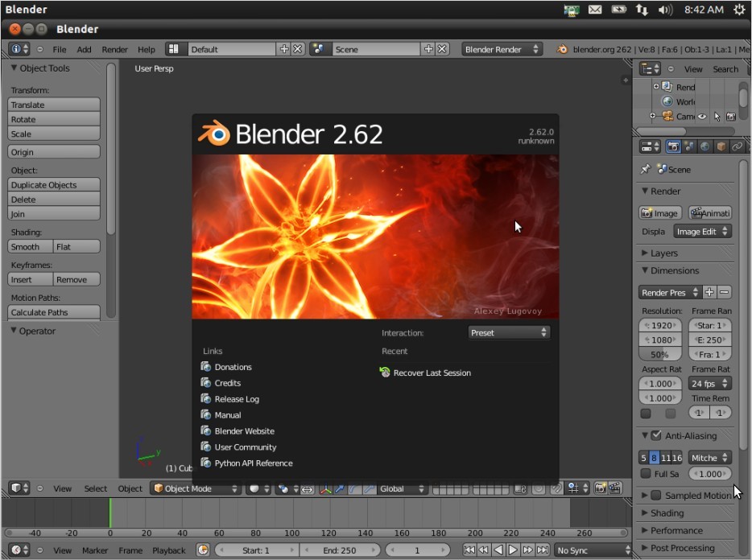Open the Release Log link

click(x=230, y=399)
